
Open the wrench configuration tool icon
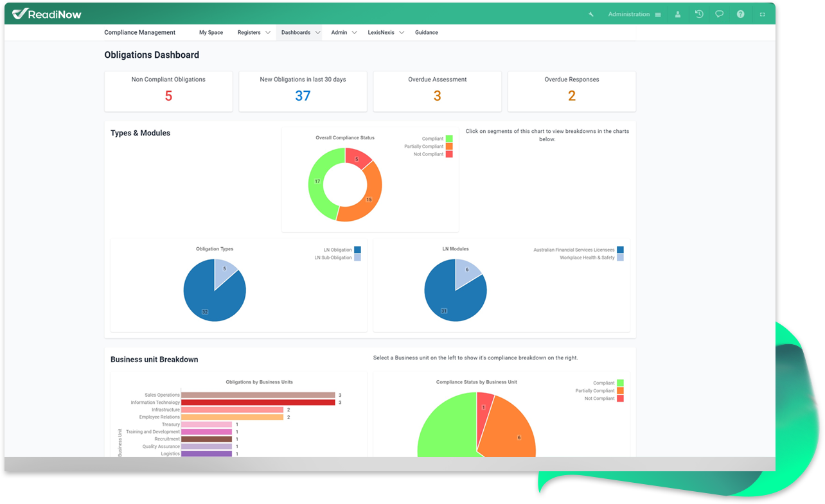click(x=591, y=14)
